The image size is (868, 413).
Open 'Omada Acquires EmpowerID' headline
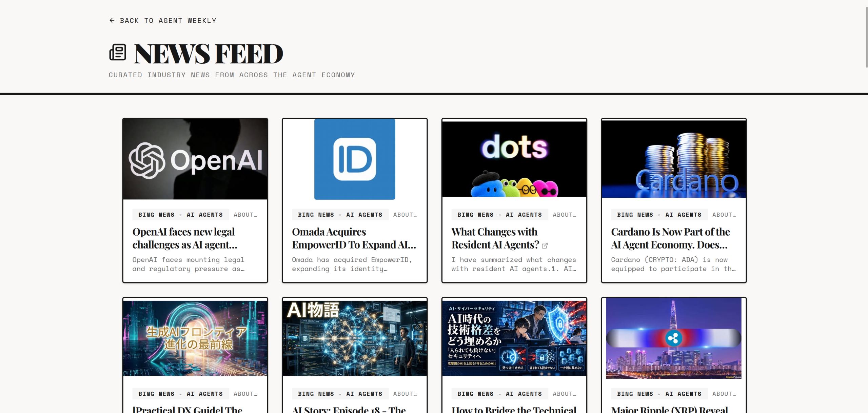point(354,238)
